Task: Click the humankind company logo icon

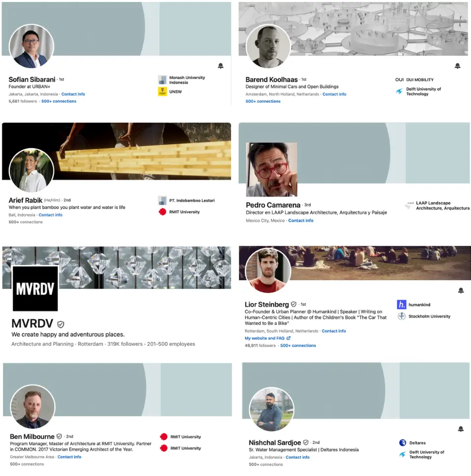Action: tap(401, 304)
